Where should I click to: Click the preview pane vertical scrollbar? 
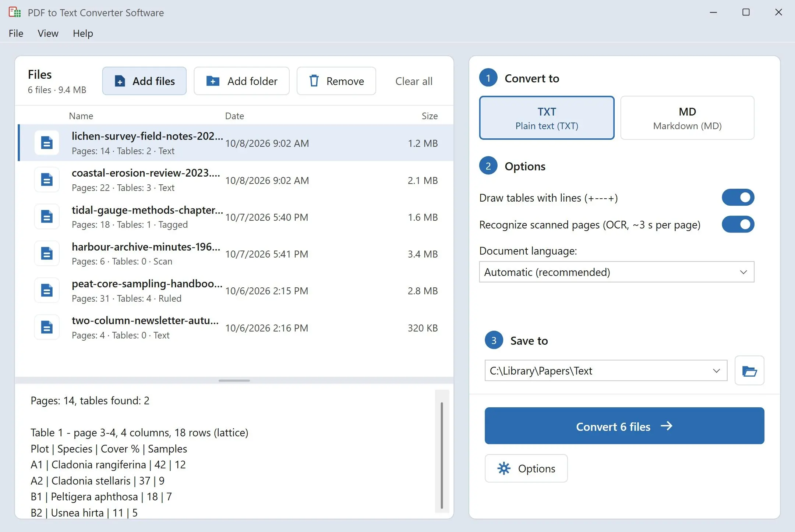tap(442, 455)
